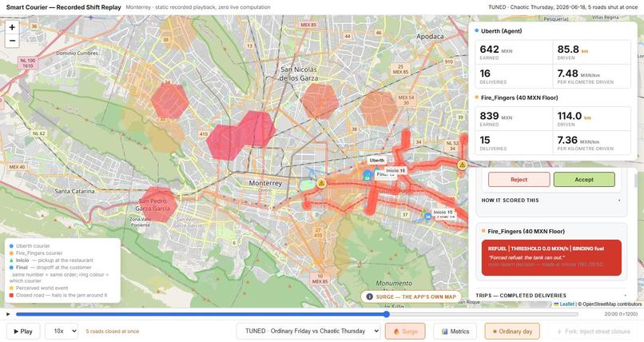Viewport: 644px width, 342px height.
Task: Click the Uberth courier legend entry
Action: pyautogui.click(x=29, y=246)
